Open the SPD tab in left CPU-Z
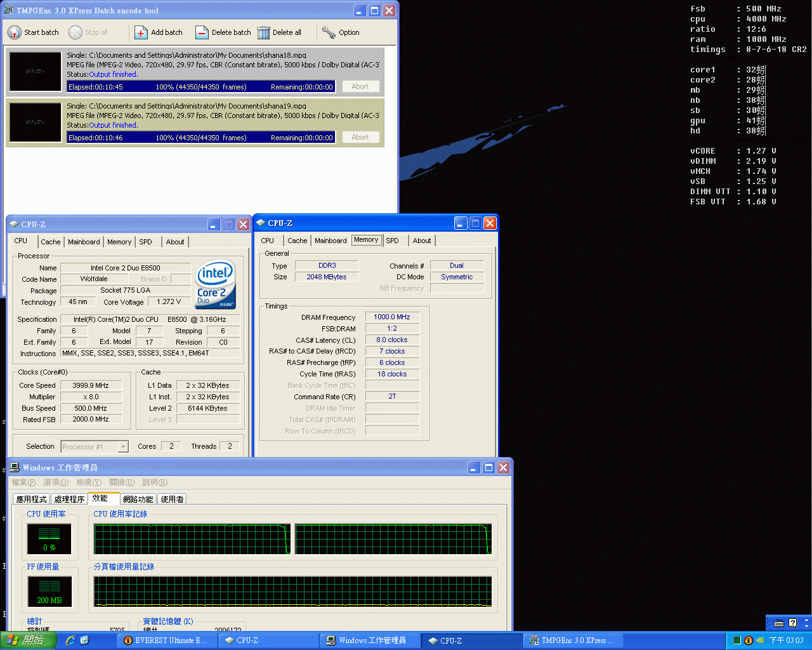Screen dimensions: 812x650 (x=145, y=242)
